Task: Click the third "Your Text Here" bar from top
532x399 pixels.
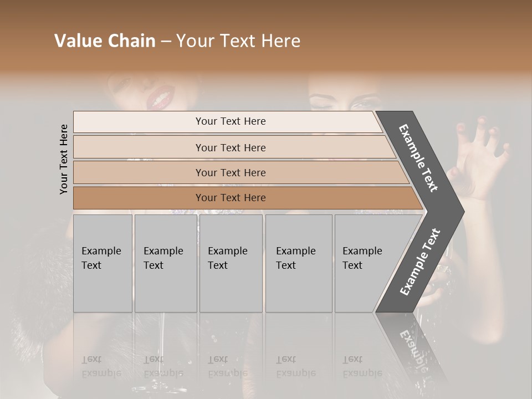Action: coord(231,172)
